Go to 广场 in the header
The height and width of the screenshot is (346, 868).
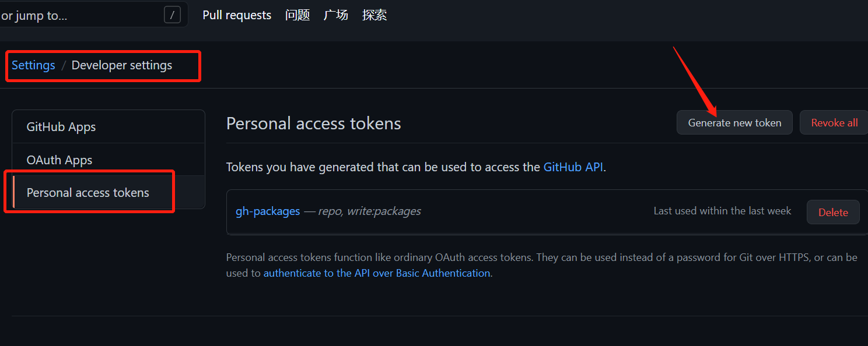336,15
